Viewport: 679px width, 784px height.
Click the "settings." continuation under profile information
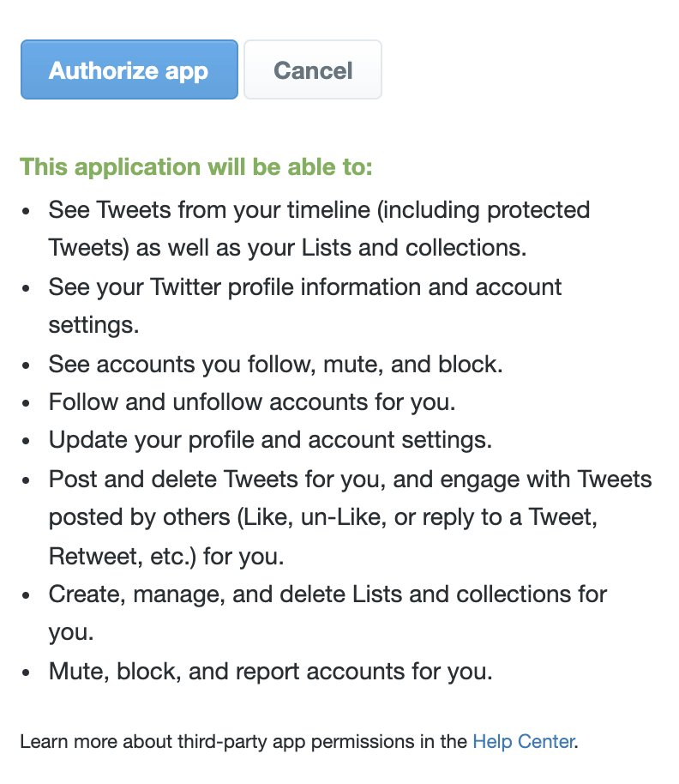(x=93, y=325)
